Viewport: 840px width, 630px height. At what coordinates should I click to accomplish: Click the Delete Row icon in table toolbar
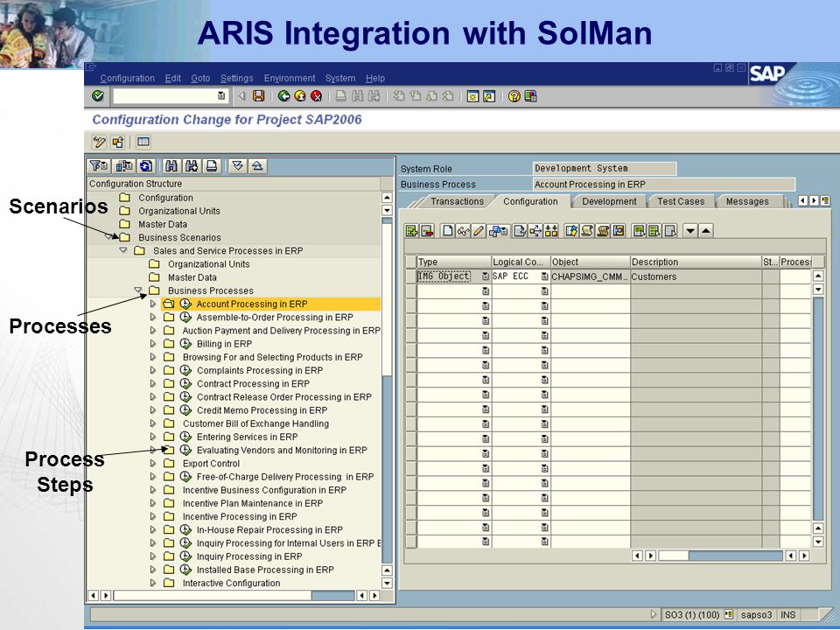click(x=427, y=231)
